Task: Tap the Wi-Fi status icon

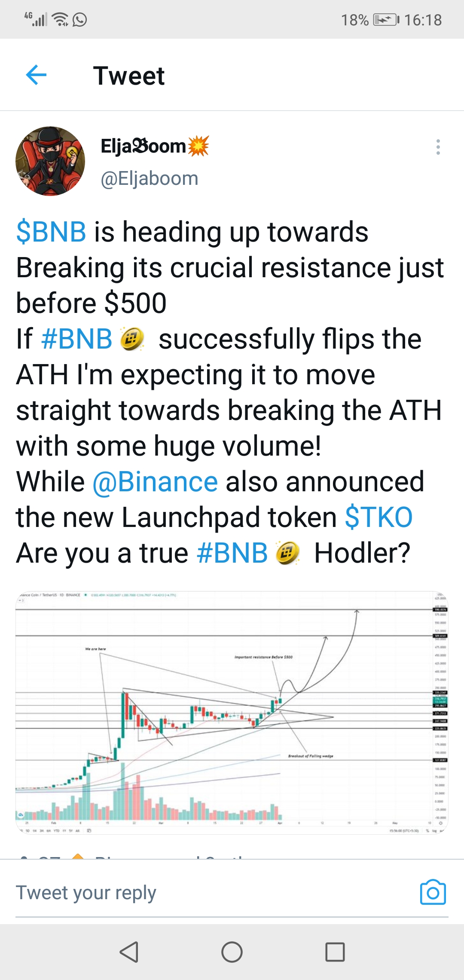Action: [x=60, y=20]
